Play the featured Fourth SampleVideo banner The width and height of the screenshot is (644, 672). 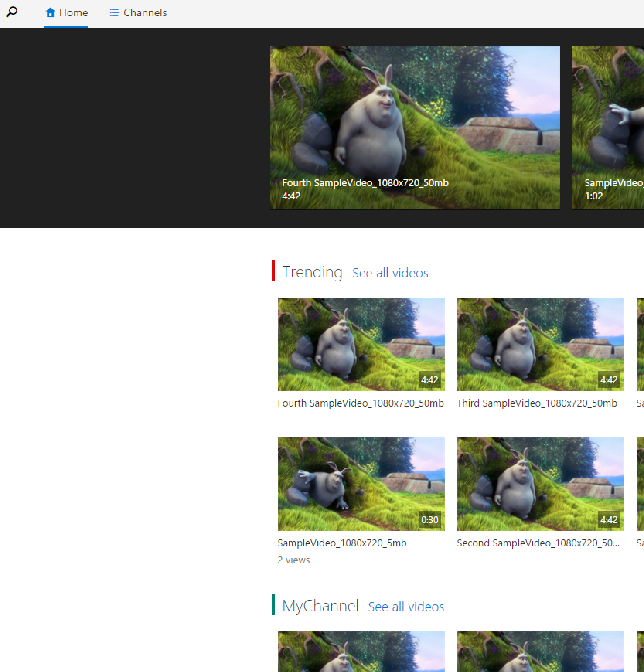pyautogui.click(x=415, y=128)
